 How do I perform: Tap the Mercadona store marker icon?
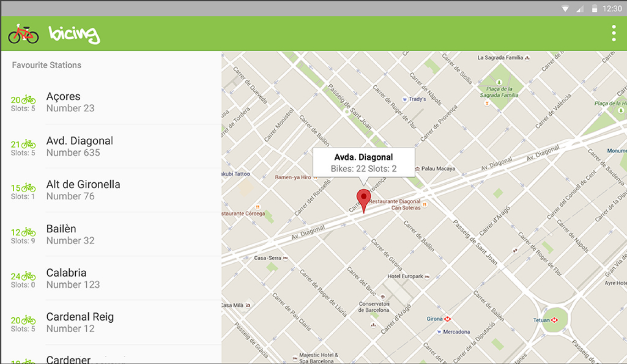[440, 331]
